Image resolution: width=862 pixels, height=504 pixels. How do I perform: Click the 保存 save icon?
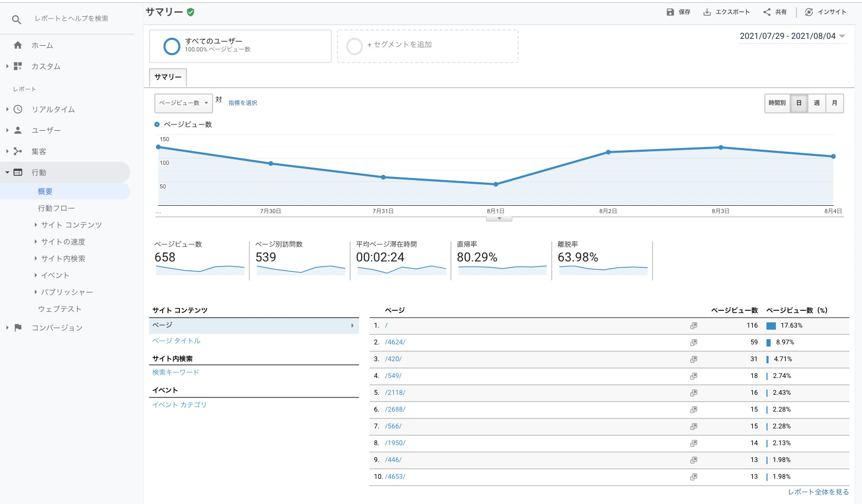(670, 12)
